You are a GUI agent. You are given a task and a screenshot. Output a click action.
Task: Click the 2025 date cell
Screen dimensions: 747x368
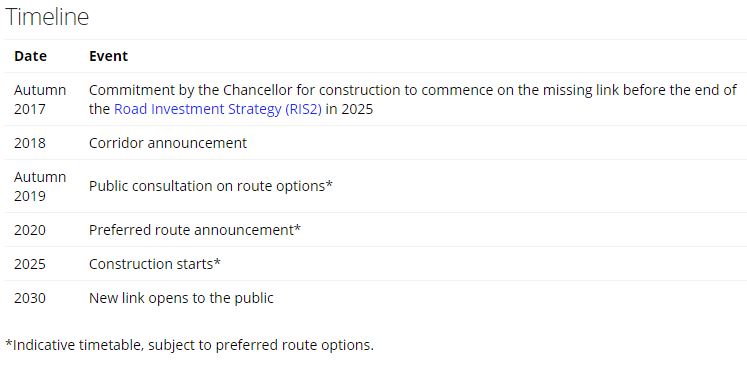(30, 264)
